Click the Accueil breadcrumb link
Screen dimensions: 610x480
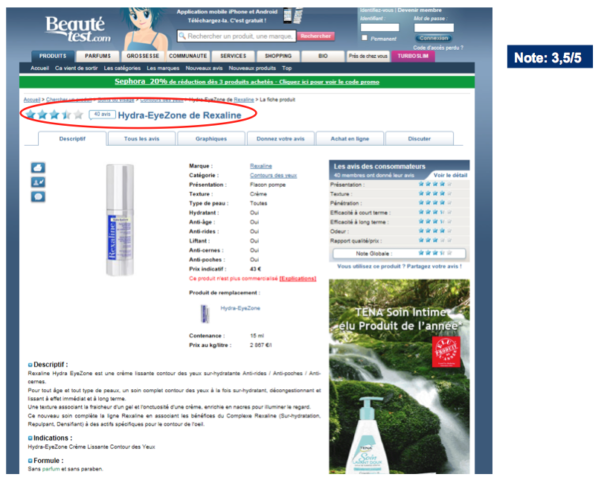click(32, 100)
